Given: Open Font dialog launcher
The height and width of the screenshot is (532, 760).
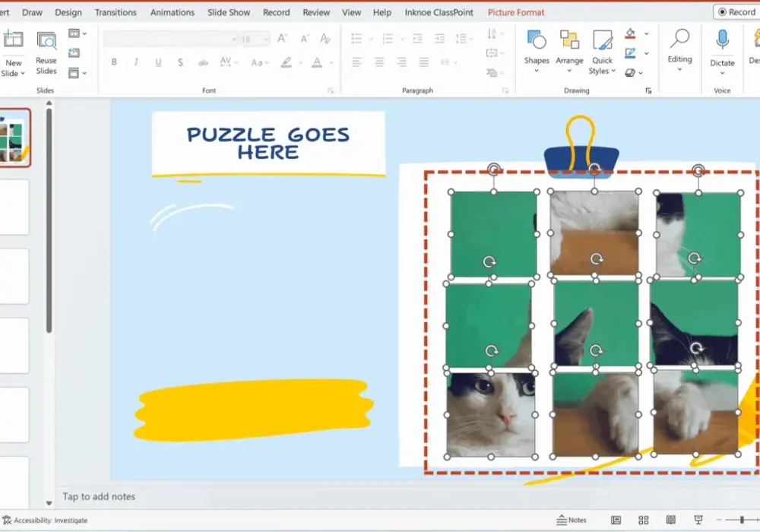Looking at the screenshot, I should tap(331, 90).
